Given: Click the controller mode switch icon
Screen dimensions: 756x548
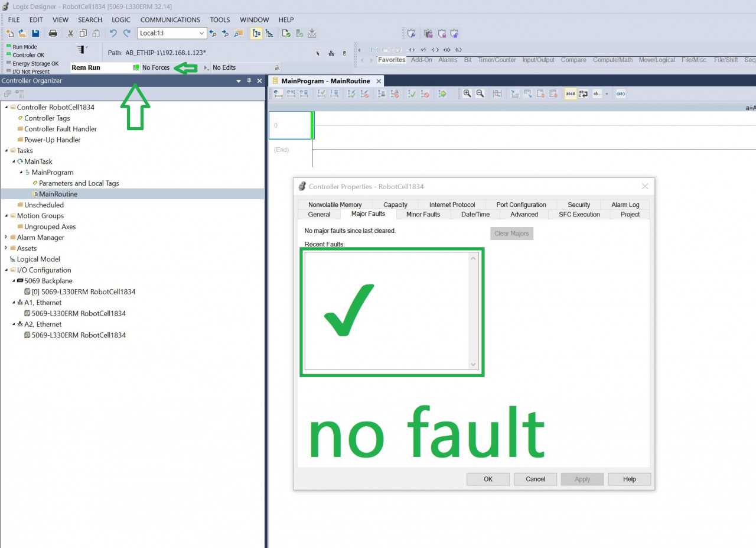Looking at the screenshot, I should point(82,50).
